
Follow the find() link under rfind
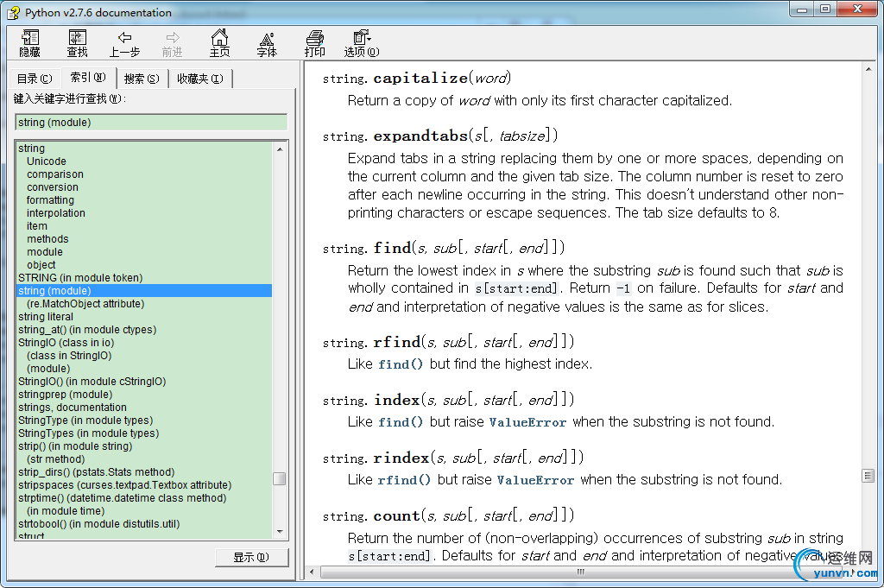(401, 364)
